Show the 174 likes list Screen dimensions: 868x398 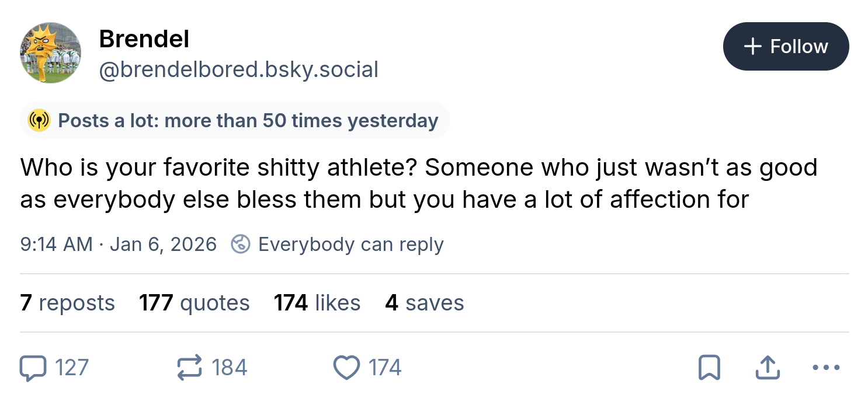317,303
